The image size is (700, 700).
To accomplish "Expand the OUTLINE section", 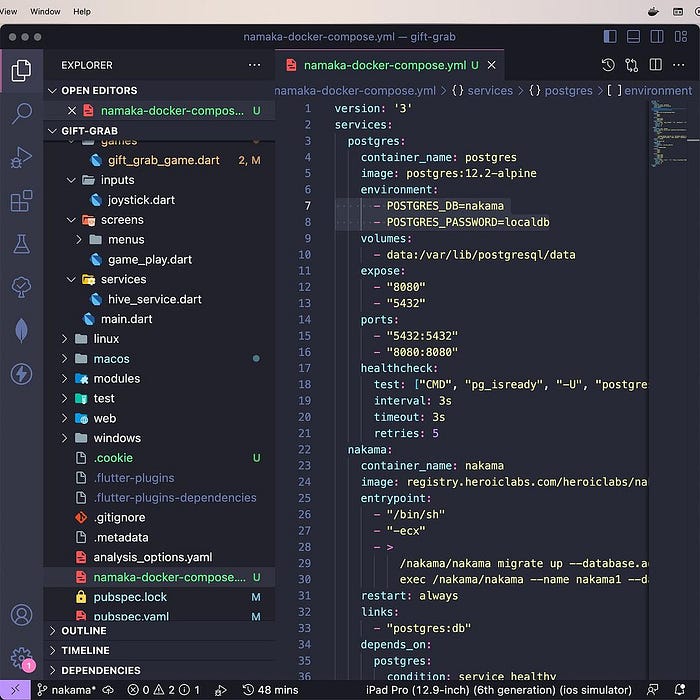I will point(84,631).
